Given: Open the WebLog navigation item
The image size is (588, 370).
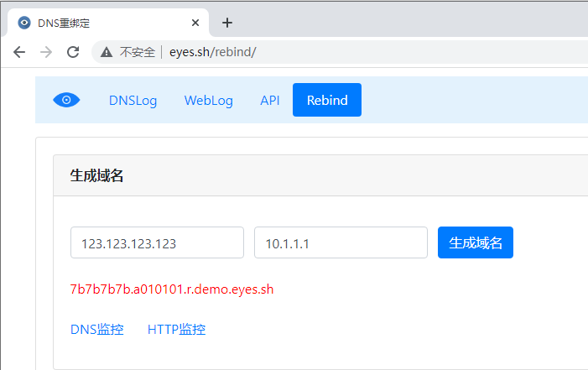Looking at the screenshot, I should tap(209, 100).
